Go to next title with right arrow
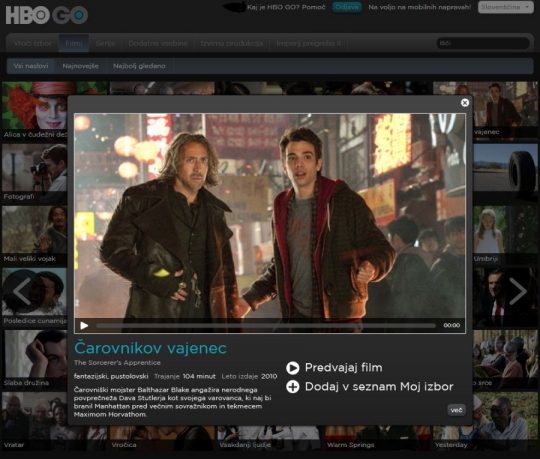This screenshot has height=459, width=540. pos(518,292)
